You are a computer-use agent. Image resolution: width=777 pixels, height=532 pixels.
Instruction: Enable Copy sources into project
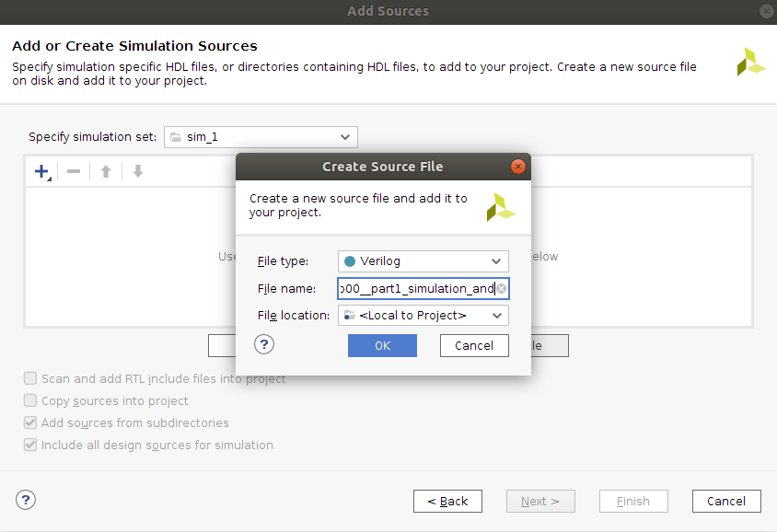click(x=30, y=400)
